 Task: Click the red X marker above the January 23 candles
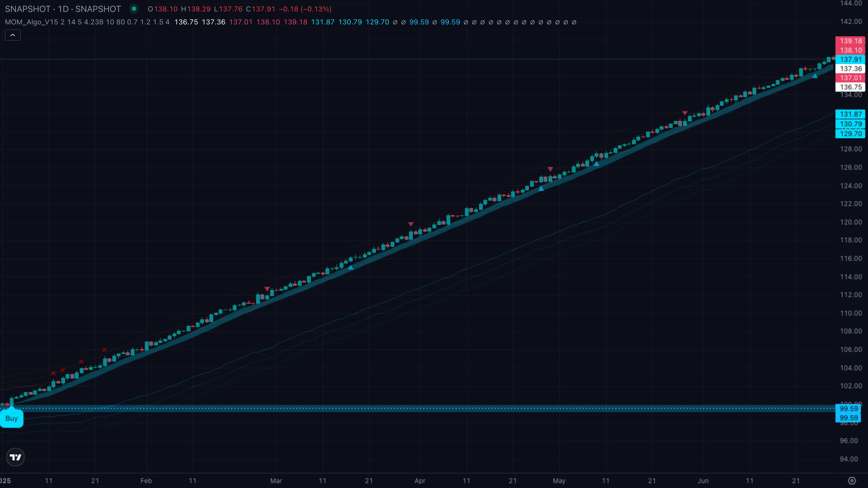pyautogui.click(x=104, y=350)
